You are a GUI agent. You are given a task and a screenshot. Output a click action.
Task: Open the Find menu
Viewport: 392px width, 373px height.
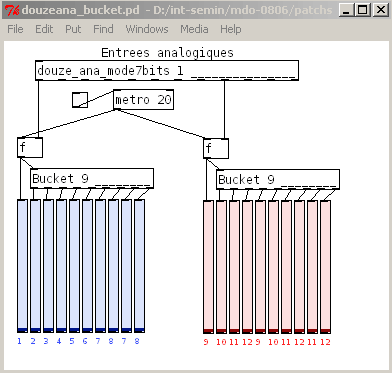[103, 29]
